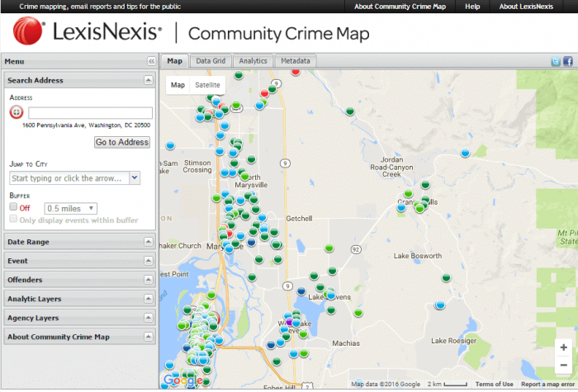Viewport: 578px width, 392px height.
Task: Open About LexisNexis link
Action: pyautogui.click(x=526, y=7)
